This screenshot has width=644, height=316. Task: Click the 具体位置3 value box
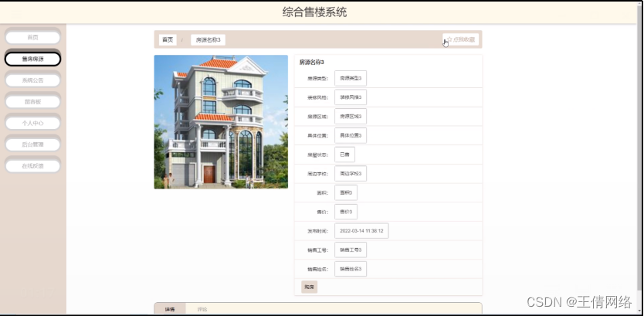[351, 136]
